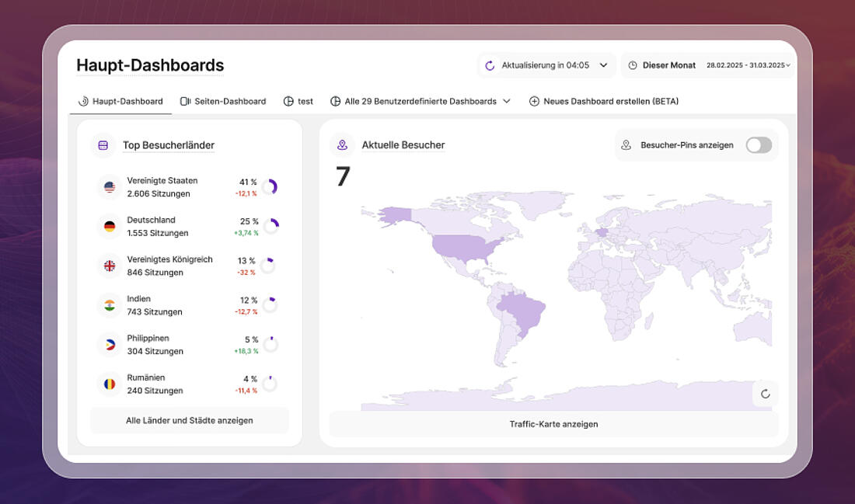This screenshot has height=504, width=855.
Task: Click Brazil on the world map
Action: (x=521, y=313)
